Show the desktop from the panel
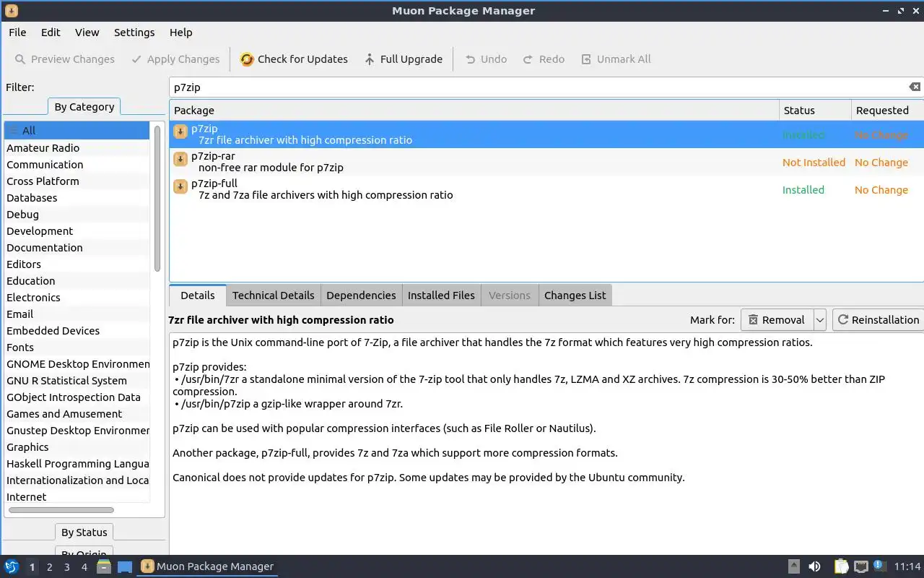 click(125, 566)
